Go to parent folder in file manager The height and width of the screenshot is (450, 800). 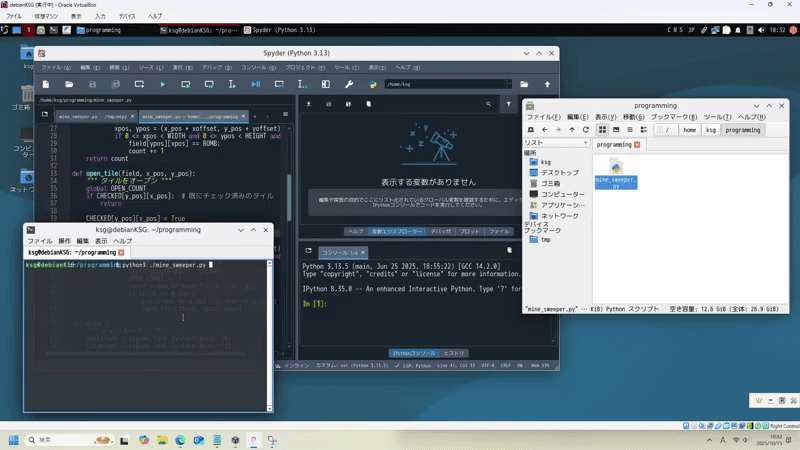[572, 130]
